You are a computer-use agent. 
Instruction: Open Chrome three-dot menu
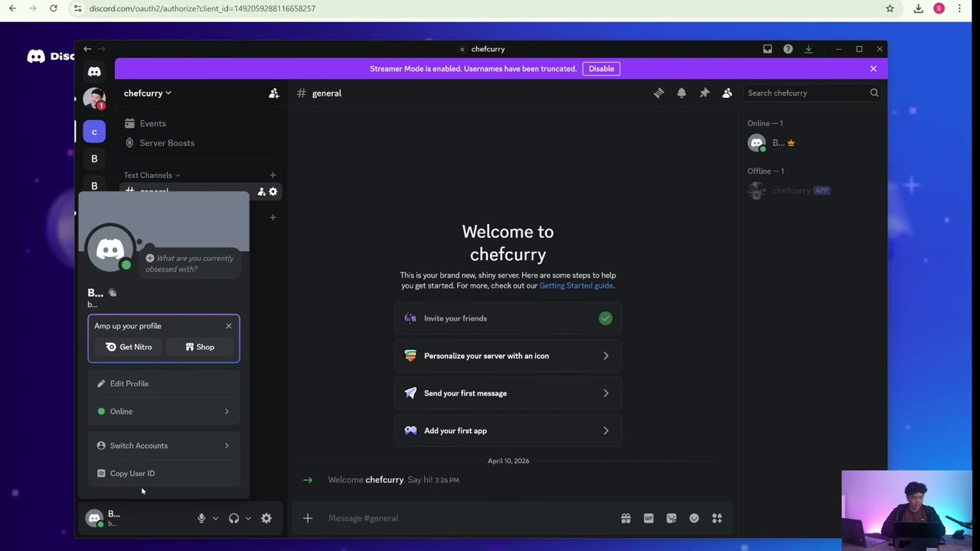click(x=959, y=8)
